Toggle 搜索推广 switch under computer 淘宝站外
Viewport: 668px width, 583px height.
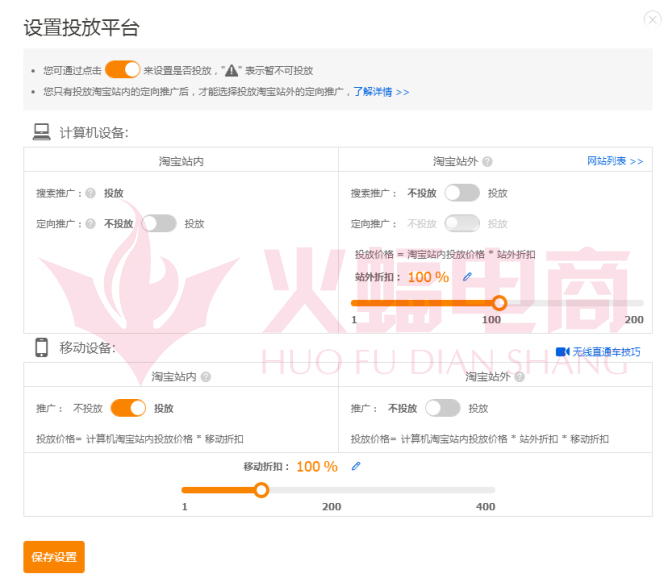[462, 193]
